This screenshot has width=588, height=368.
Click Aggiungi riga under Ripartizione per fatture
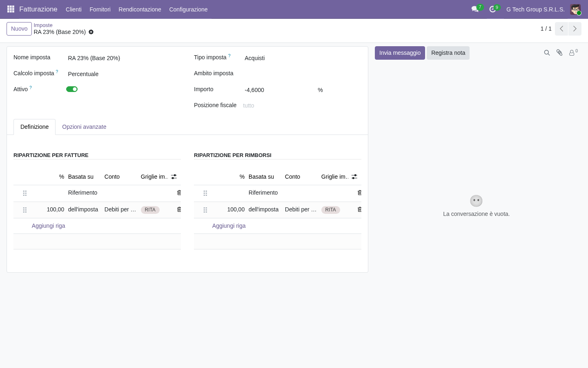(x=49, y=226)
